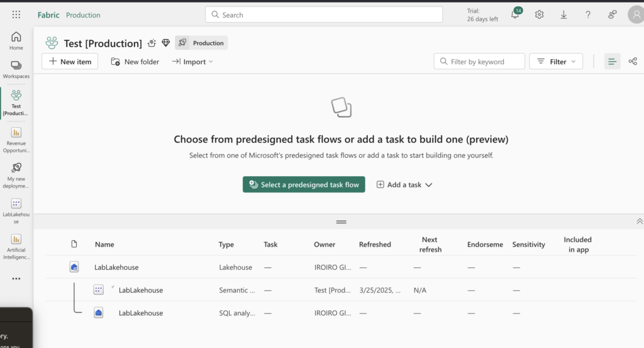Click the task flow pane resize handle
Image resolution: width=644 pixels, height=348 pixels.
pos(341,222)
